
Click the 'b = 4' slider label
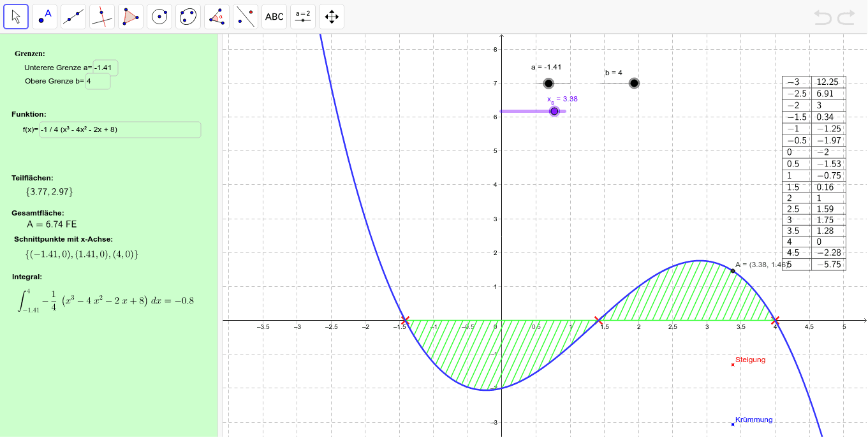tap(614, 73)
